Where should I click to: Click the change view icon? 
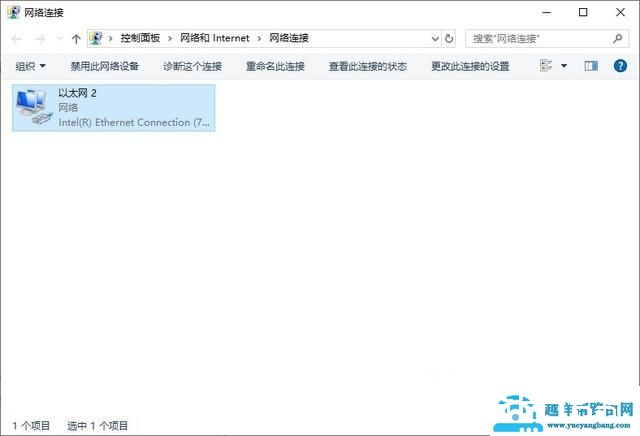(x=546, y=65)
